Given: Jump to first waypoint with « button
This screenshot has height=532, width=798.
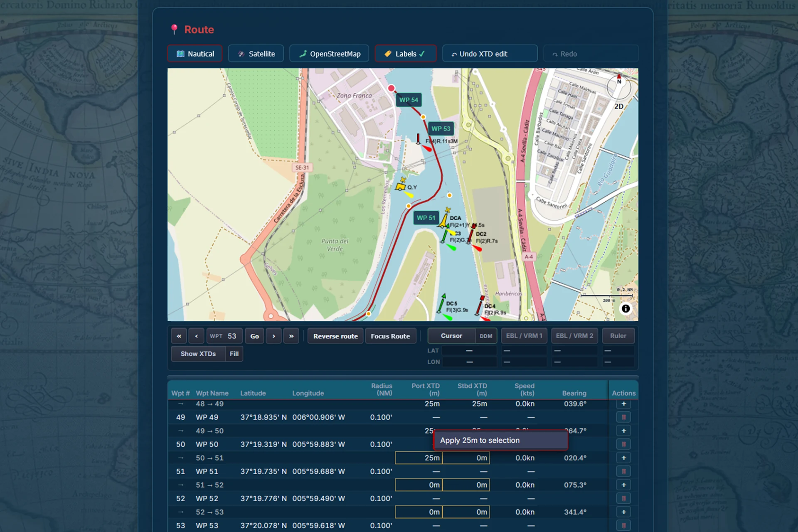Looking at the screenshot, I should click(x=179, y=336).
